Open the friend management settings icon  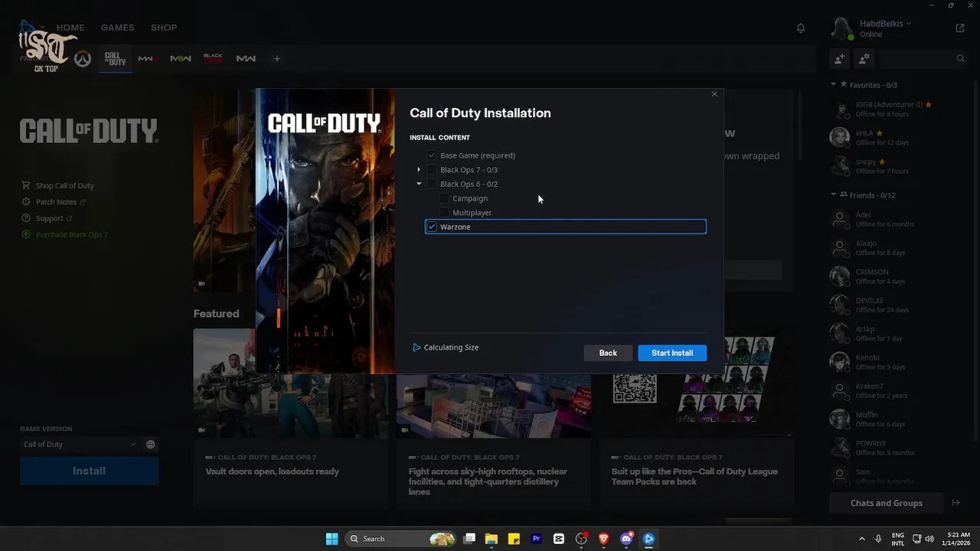tap(864, 58)
